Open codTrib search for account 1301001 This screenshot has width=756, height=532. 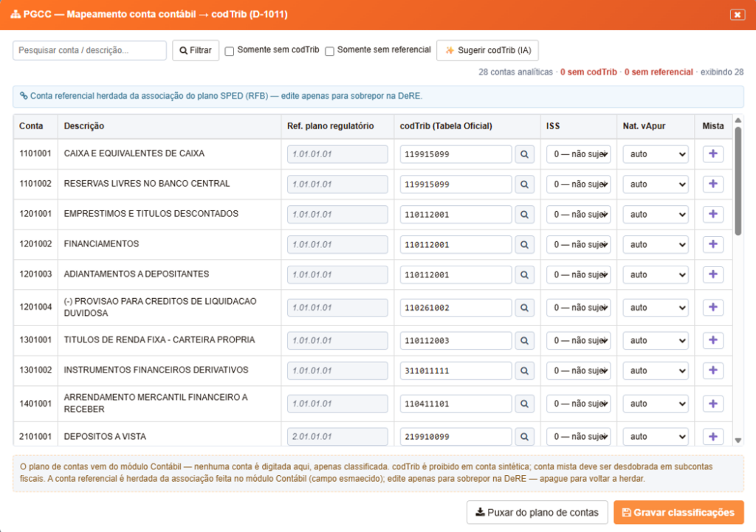(x=524, y=341)
